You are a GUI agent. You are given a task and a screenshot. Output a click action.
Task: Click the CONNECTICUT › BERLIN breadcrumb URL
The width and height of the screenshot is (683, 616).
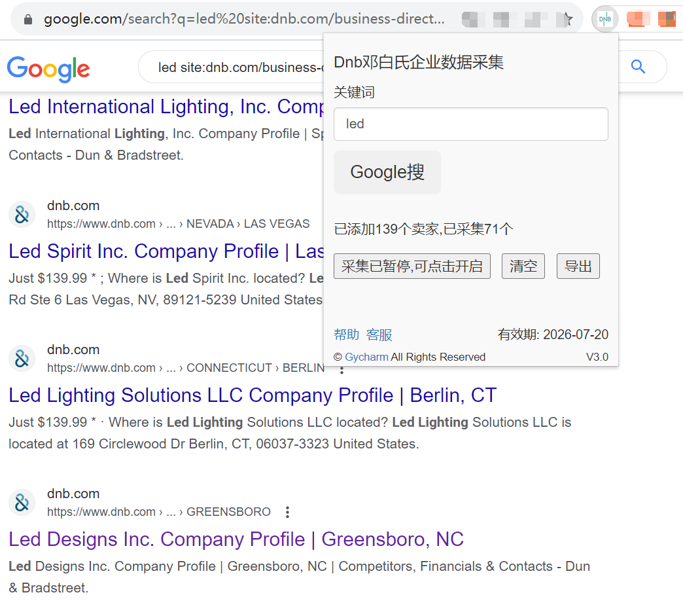click(186, 368)
